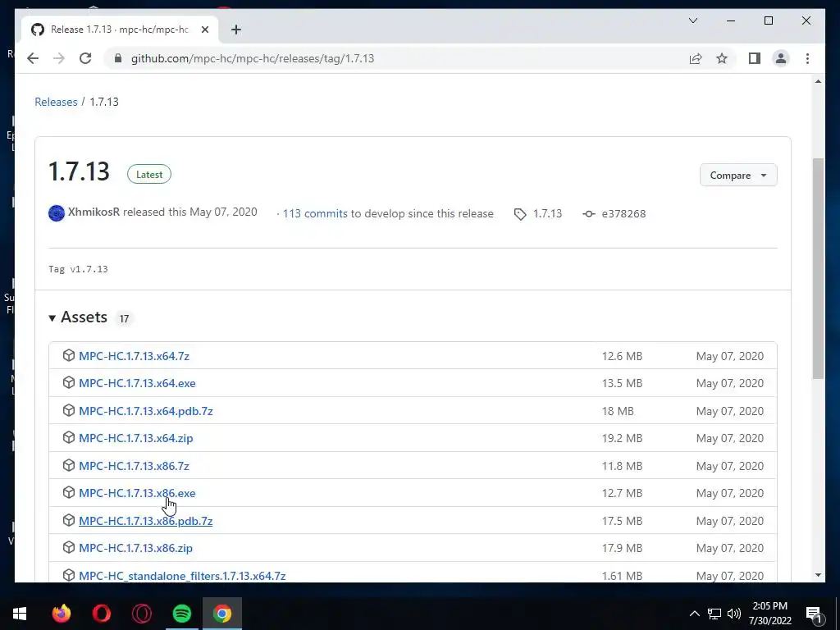Download MPC-HC.1.7.13.x86.zip
840x630 pixels.
coord(135,548)
